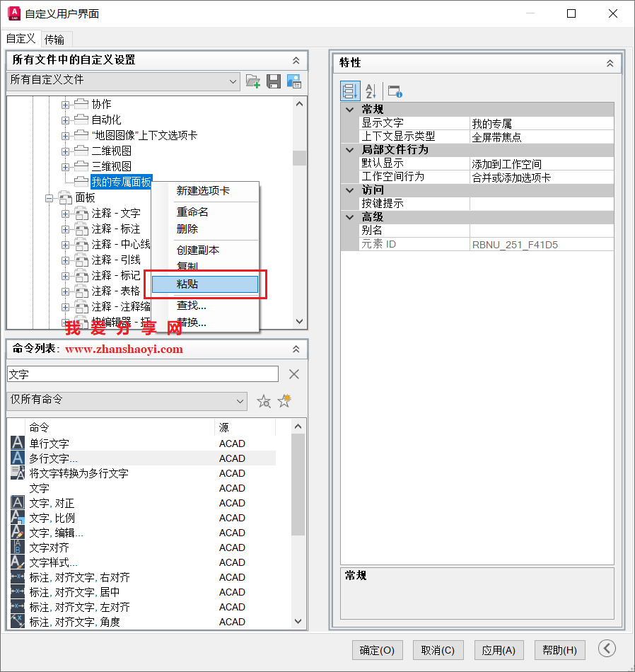The height and width of the screenshot is (672, 635).
Task: Click the 帮助(H) button
Action: 559,650
